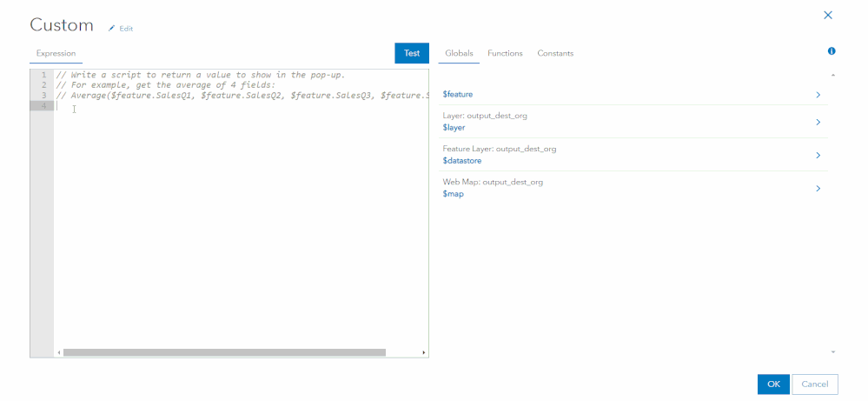Insert the $map variable
This screenshot has height=401, width=868.
pos(453,194)
